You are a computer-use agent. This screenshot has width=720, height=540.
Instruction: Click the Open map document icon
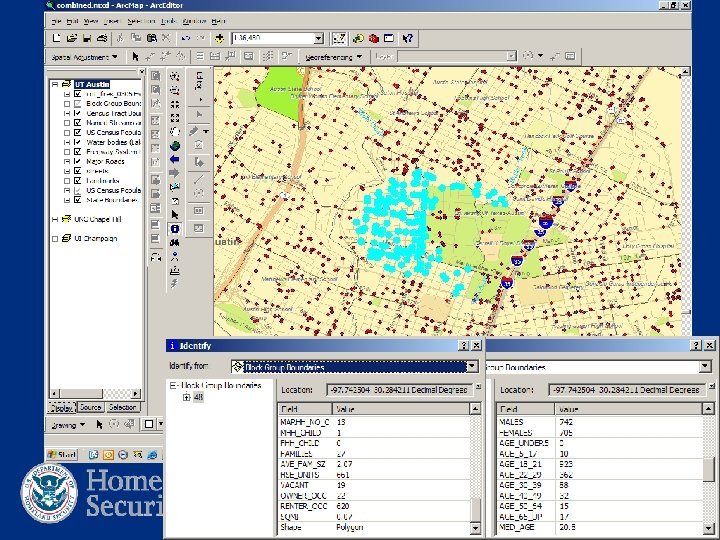pyautogui.click(x=72, y=39)
